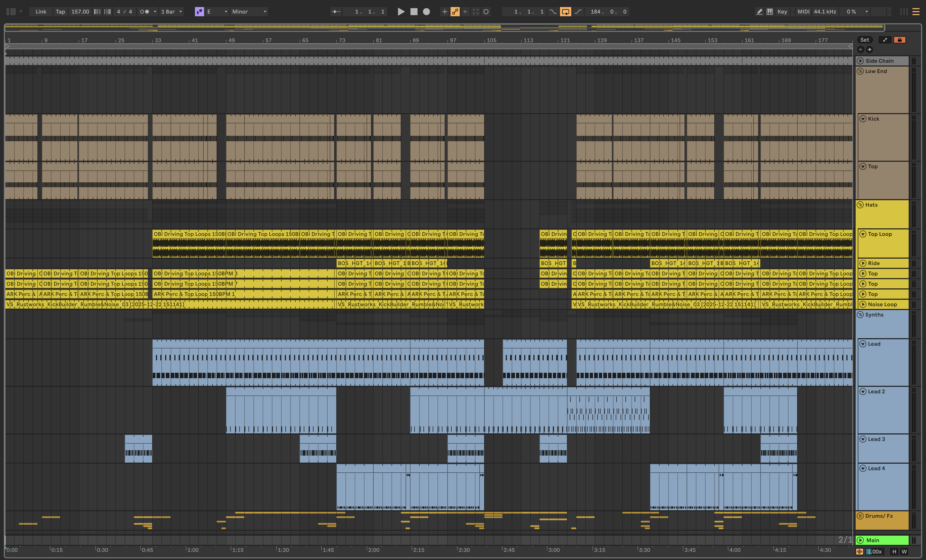The image size is (926, 560).
Task: Fold the Lead 4 track
Action: (x=863, y=468)
